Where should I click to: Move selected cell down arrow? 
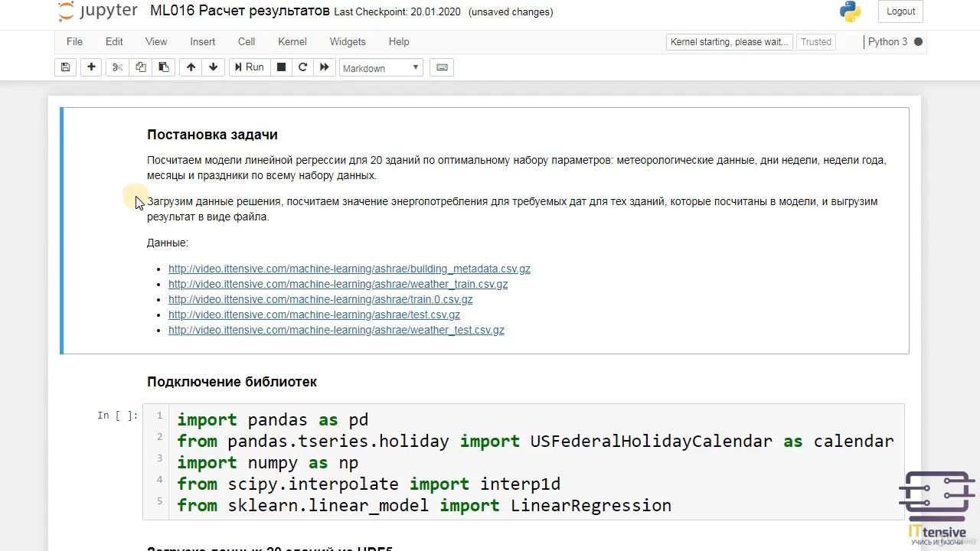point(213,67)
